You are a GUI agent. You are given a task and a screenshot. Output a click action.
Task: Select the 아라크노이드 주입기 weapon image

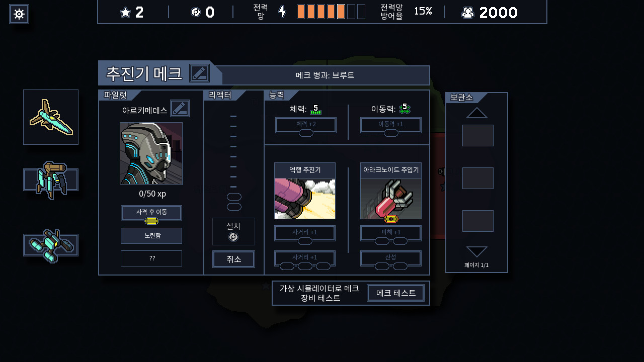tap(391, 199)
